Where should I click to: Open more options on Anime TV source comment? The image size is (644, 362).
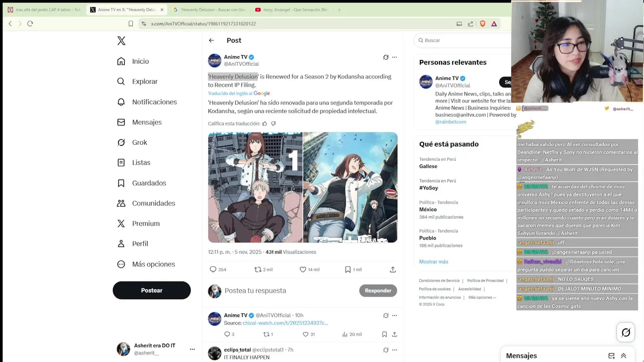[394, 316]
